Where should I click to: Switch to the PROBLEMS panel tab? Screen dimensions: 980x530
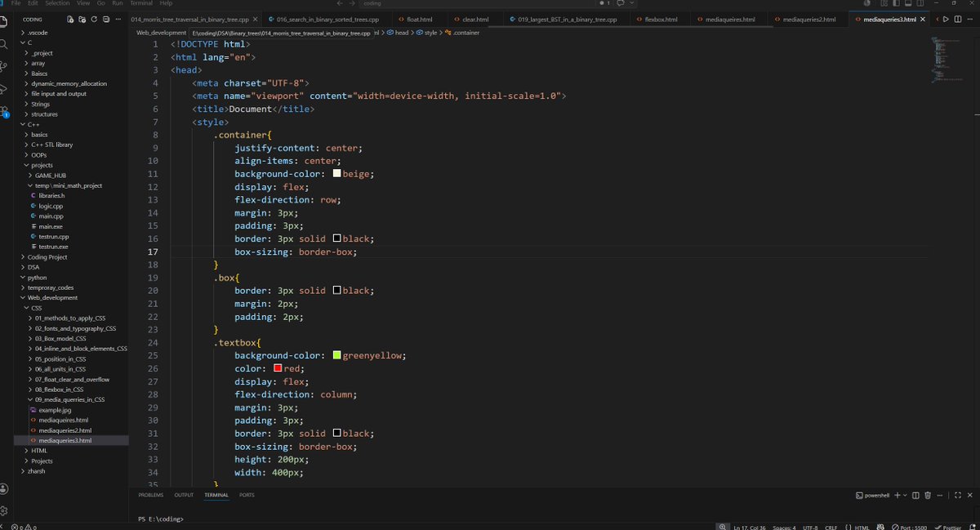151,495
